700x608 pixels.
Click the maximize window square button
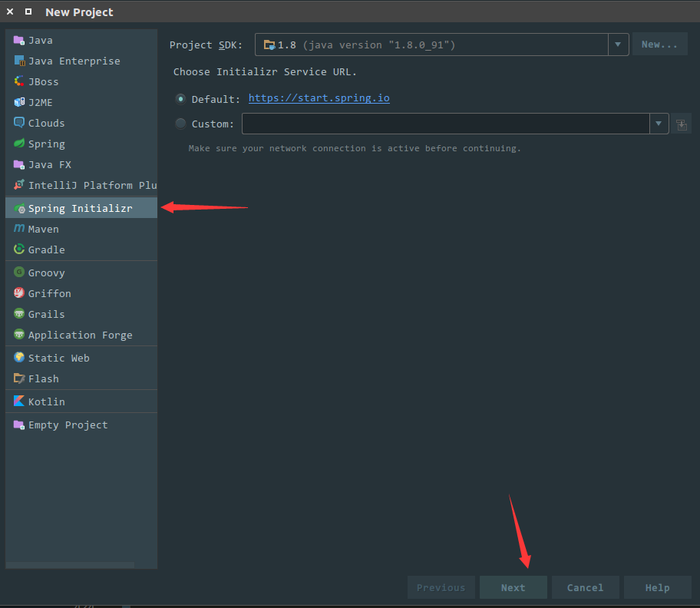[28, 12]
